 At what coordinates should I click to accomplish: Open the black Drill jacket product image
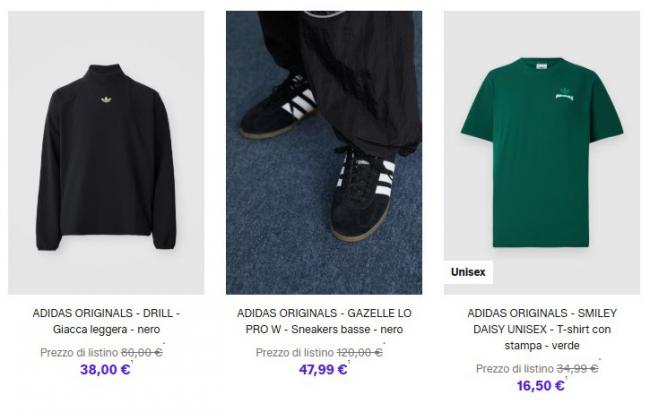(106, 153)
